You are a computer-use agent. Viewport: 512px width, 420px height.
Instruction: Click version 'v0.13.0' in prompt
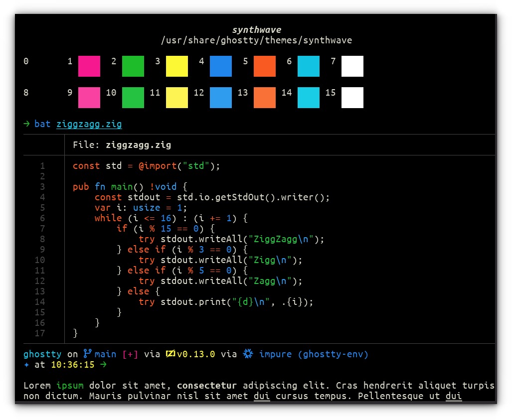coord(196,354)
